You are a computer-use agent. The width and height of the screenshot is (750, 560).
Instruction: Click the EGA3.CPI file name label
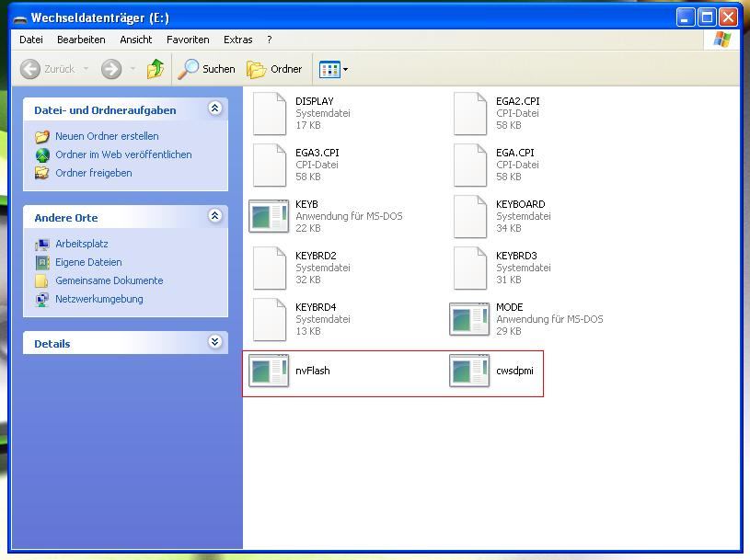point(317,153)
